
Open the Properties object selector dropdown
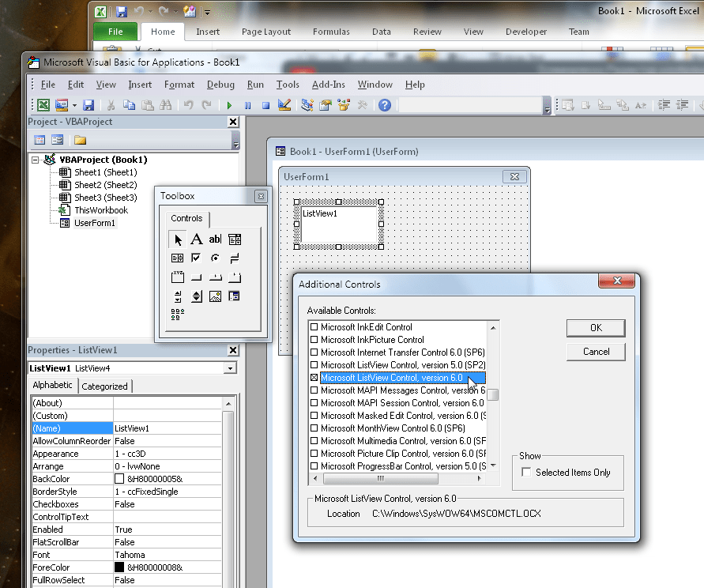pyautogui.click(x=230, y=368)
